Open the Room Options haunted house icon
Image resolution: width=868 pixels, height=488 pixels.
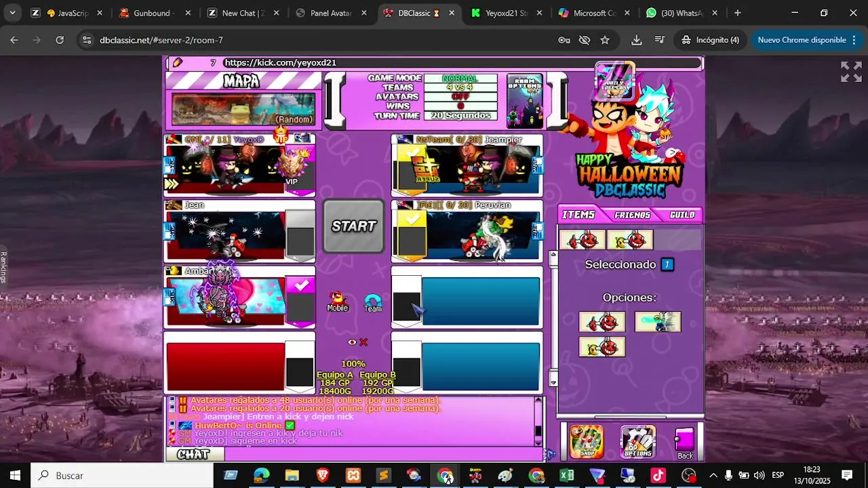pos(525,100)
